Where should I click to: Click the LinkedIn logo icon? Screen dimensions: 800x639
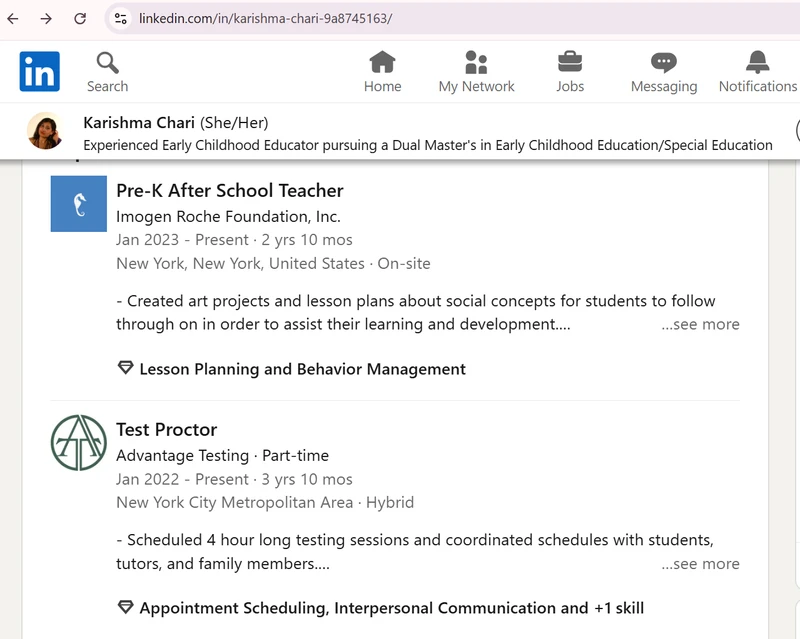tap(40, 72)
